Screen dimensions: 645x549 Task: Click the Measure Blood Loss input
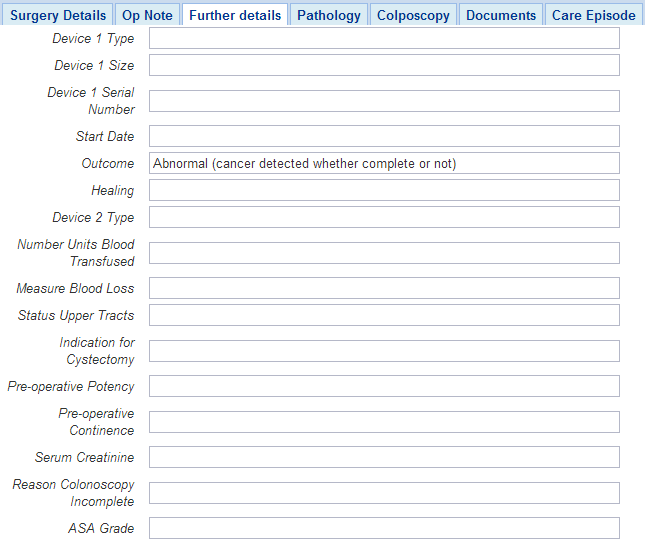tap(384, 288)
